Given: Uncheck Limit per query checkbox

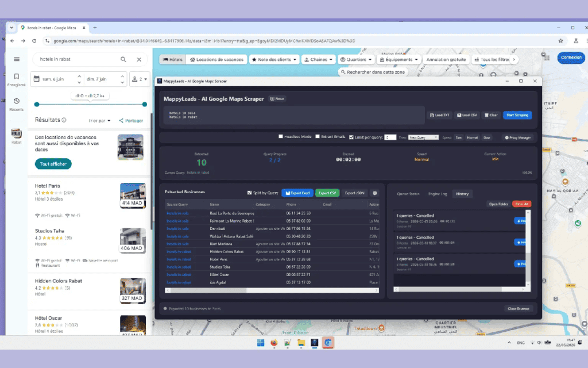Looking at the screenshot, I should pyautogui.click(x=351, y=137).
